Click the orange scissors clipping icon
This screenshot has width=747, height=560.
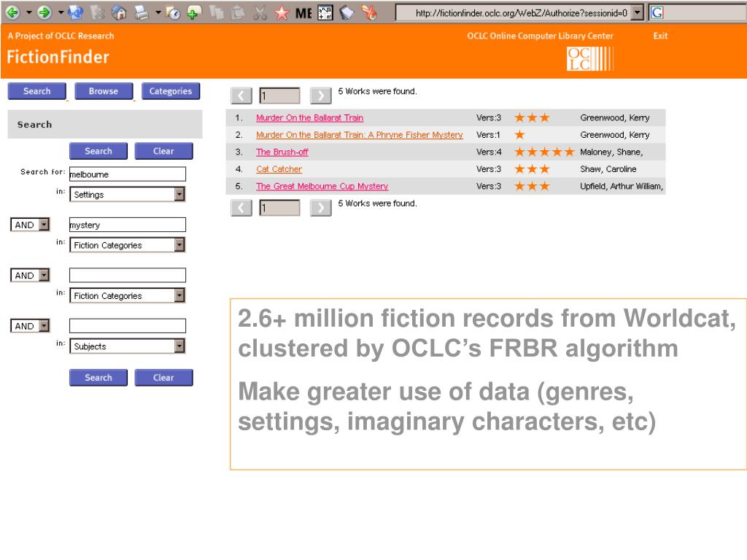click(x=369, y=12)
